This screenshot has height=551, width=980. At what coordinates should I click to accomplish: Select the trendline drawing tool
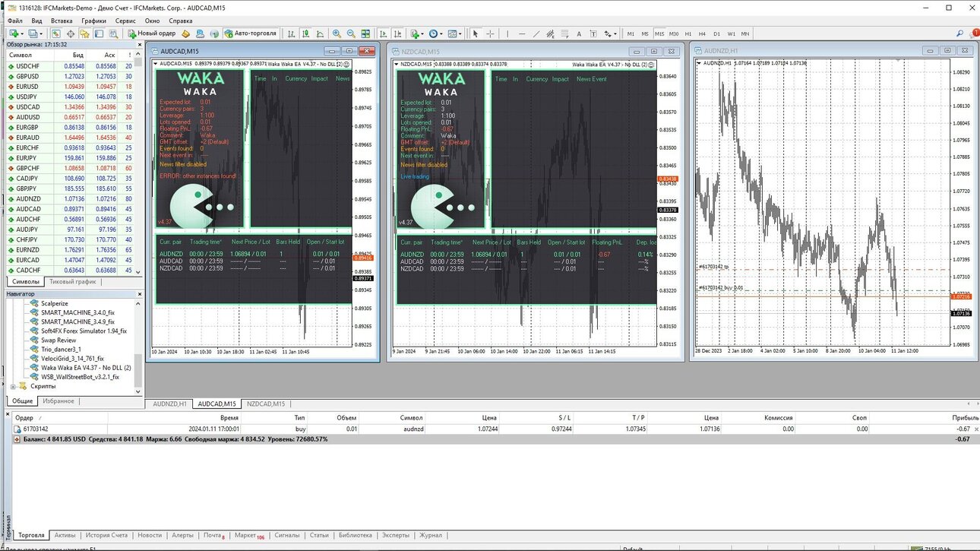536,33
